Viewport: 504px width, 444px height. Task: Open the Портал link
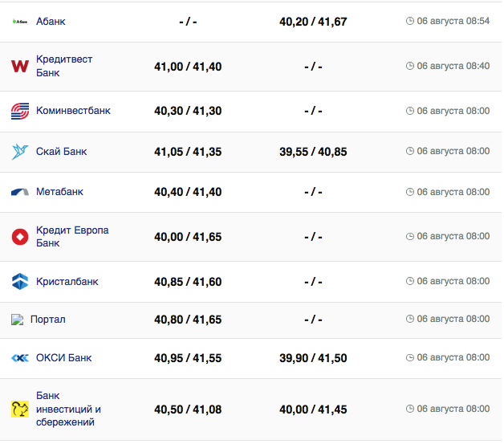48,320
